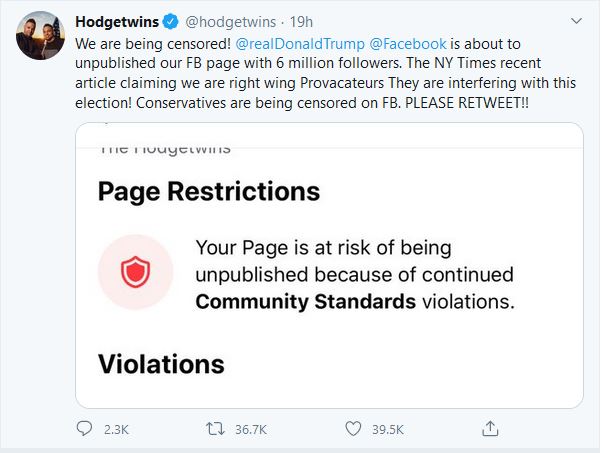Open the @realDonaldTrump mention
The width and height of the screenshot is (604, 453).
[300, 44]
